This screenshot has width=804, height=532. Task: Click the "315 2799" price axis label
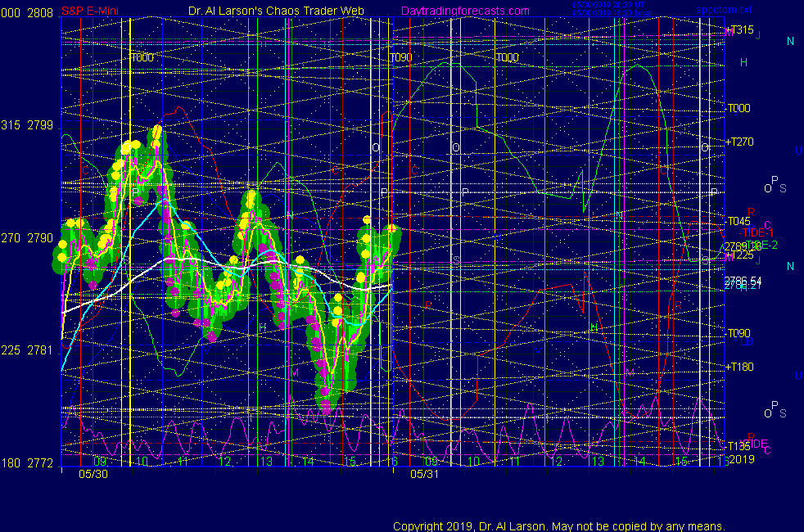(27, 125)
